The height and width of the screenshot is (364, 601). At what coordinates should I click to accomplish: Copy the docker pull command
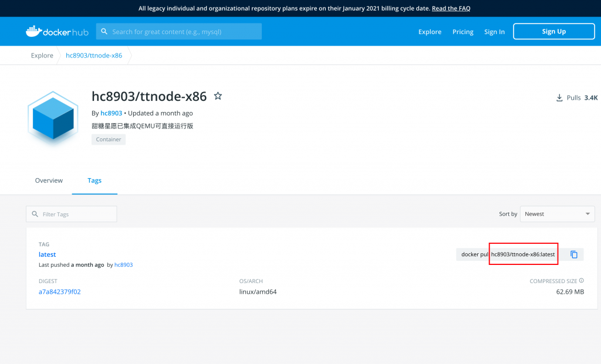click(574, 254)
